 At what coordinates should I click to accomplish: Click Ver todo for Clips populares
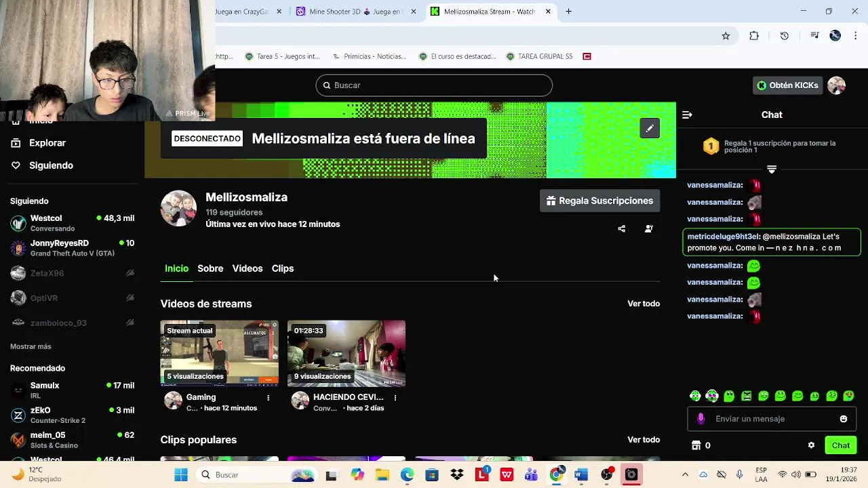pos(644,440)
